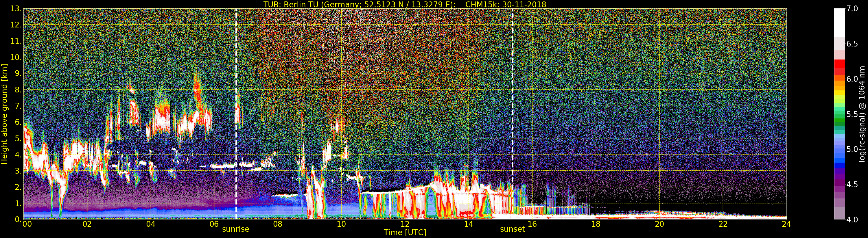Click the x-axis tick label '24'
Screen dimensions: 868x238
786,224
